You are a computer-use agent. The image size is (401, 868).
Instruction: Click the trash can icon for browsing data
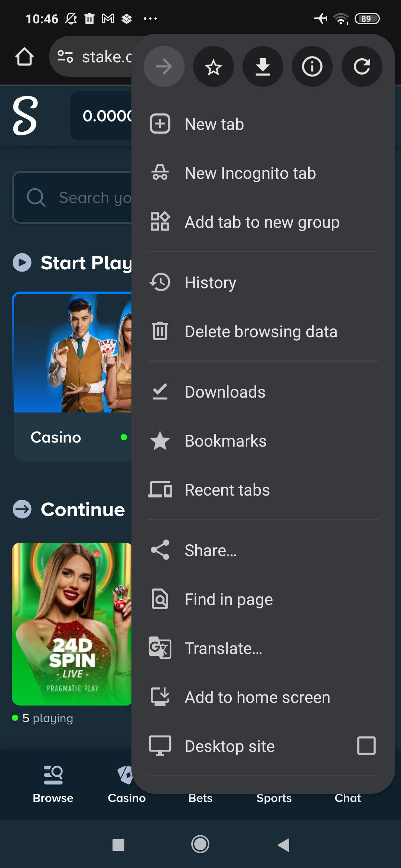coord(160,331)
